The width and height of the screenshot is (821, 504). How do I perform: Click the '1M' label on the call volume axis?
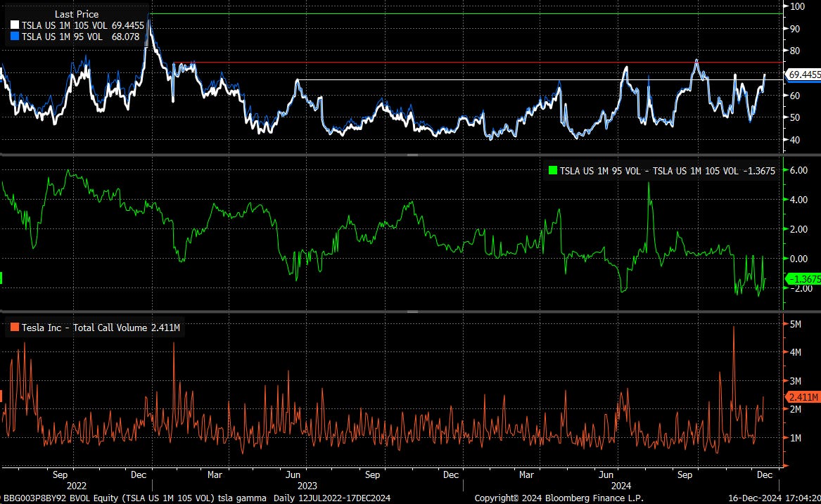pyautogui.click(x=796, y=438)
